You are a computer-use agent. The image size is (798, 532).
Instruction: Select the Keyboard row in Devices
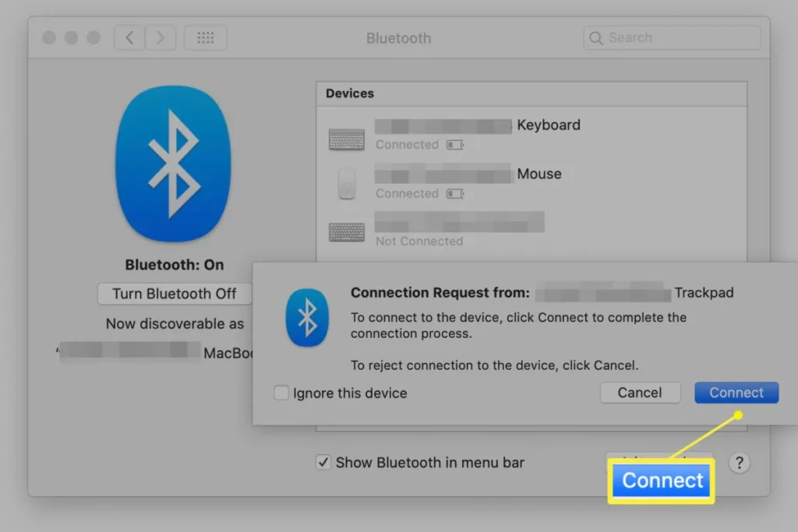pyautogui.click(x=531, y=135)
